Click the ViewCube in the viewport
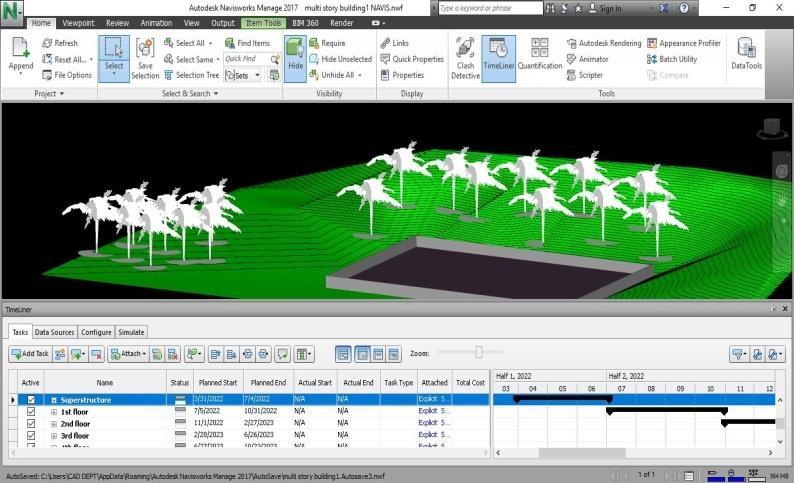Image resolution: width=794 pixels, height=483 pixels. point(771,128)
